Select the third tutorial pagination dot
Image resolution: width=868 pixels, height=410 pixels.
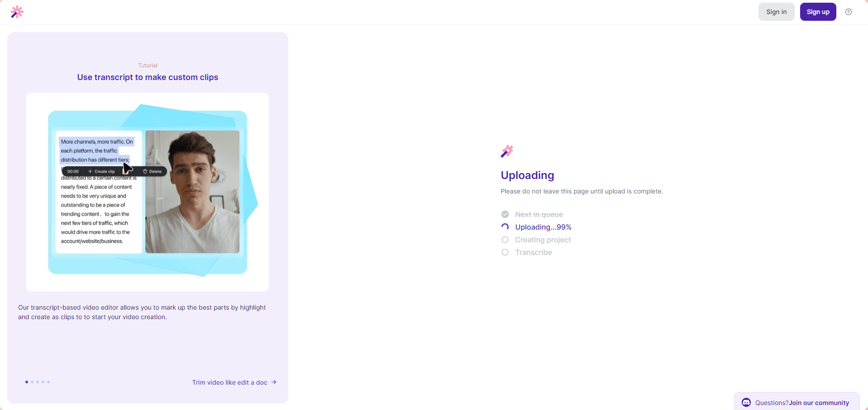click(x=38, y=382)
